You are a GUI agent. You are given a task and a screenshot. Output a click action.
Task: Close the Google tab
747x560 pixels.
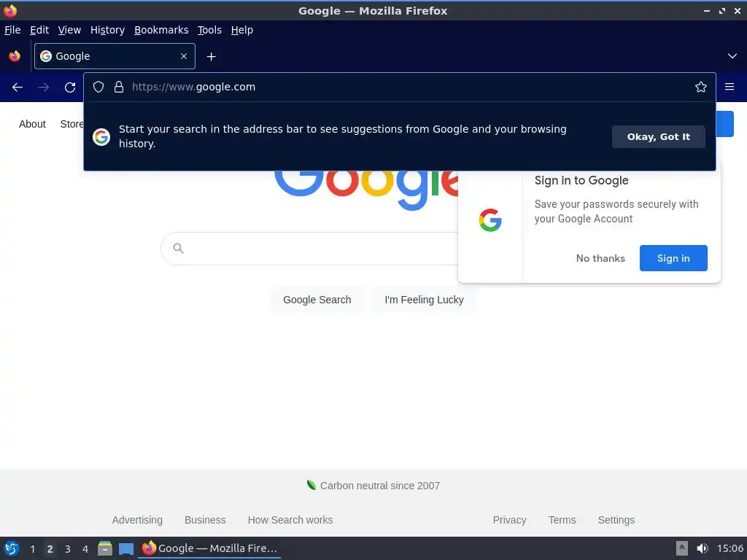tap(183, 56)
